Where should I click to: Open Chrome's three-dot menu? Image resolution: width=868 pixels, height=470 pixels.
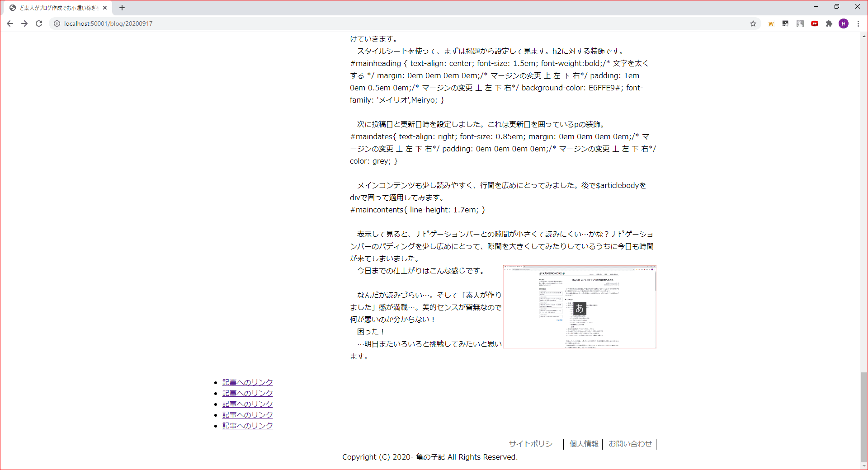point(858,23)
